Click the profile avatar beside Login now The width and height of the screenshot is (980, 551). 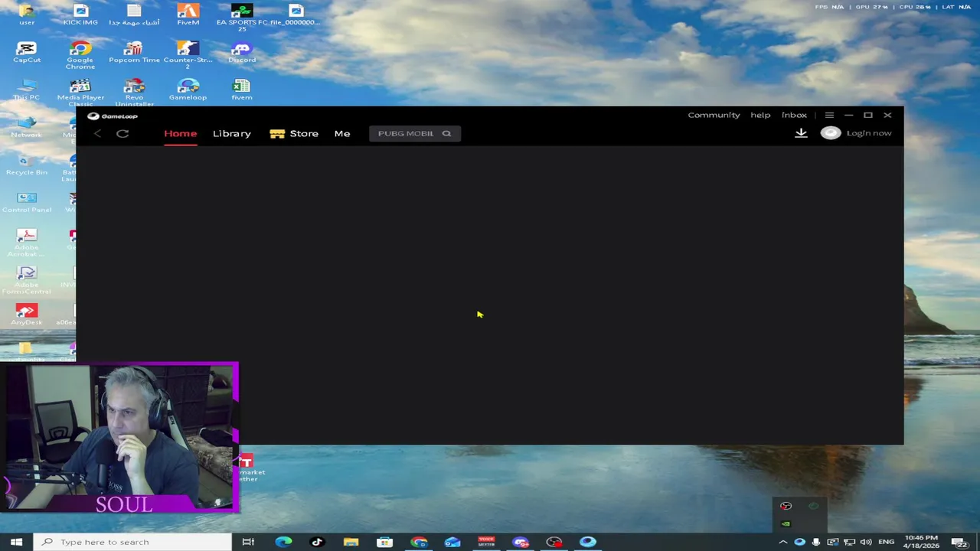pos(831,133)
